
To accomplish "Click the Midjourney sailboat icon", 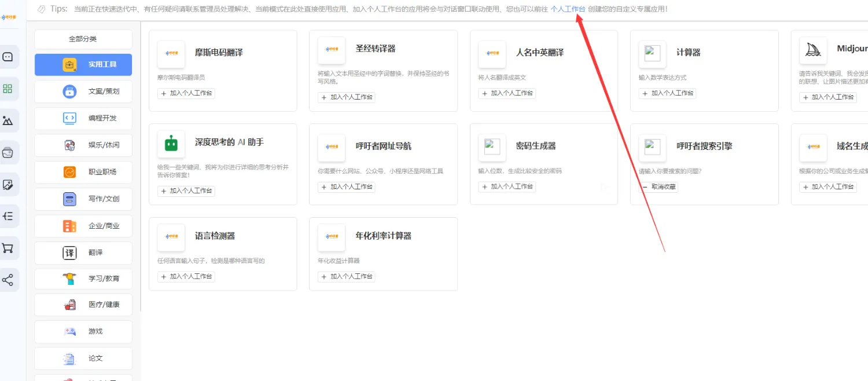I will pyautogui.click(x=813, y=51).
